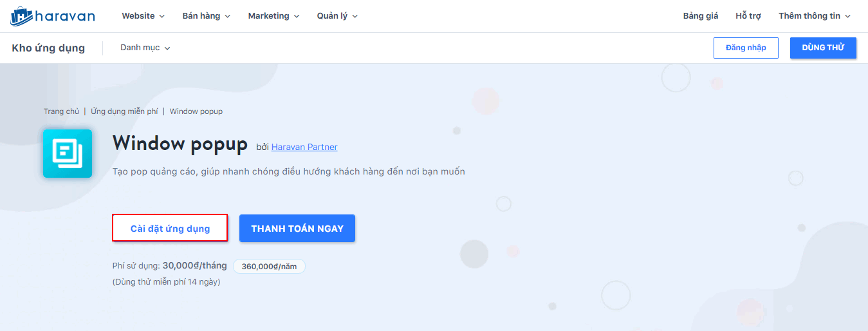
Task: Click the Kho ứng dụng title
Action: tap(48, 48)
